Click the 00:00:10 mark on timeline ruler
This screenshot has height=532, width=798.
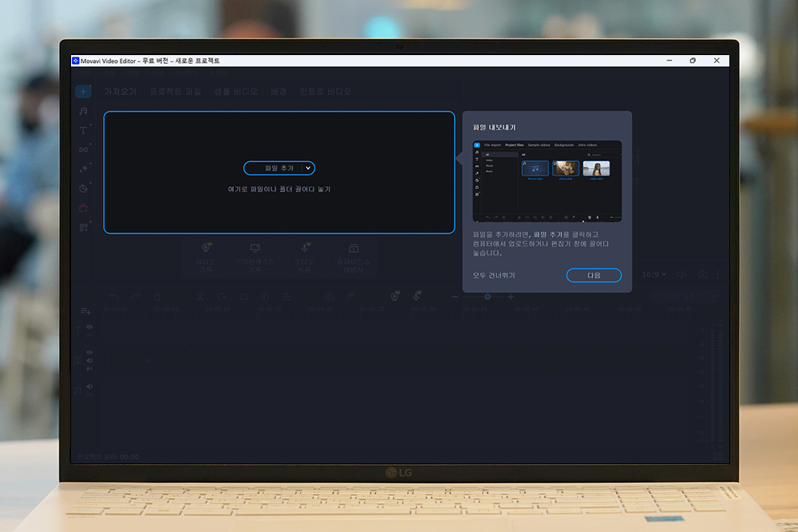[218, 309]
